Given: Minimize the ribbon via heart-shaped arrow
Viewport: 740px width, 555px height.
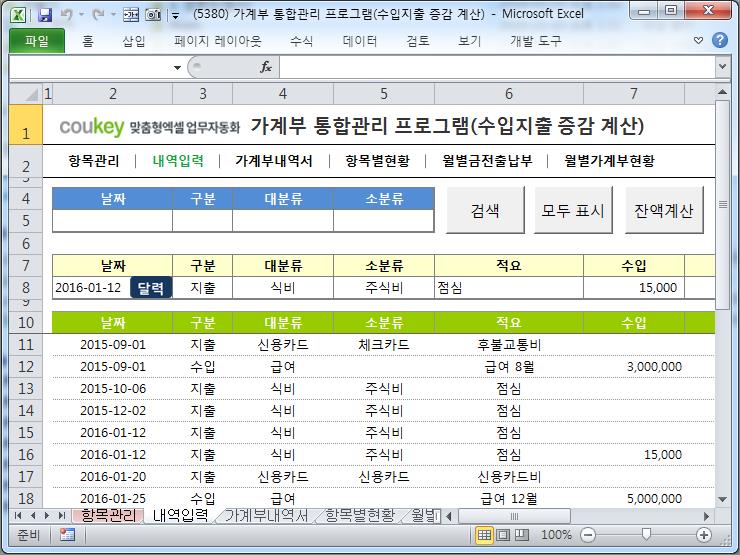Looking at the screenshot, I should click(x=698, y=41).
